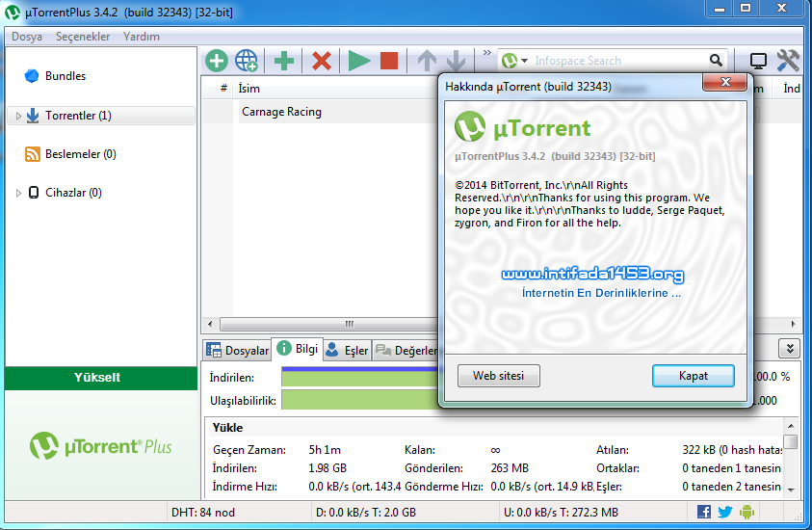Select Beslemeler (0) feeds in the sidebar
The width and height of the screenshot is (812, 530).
pos(81,154)
